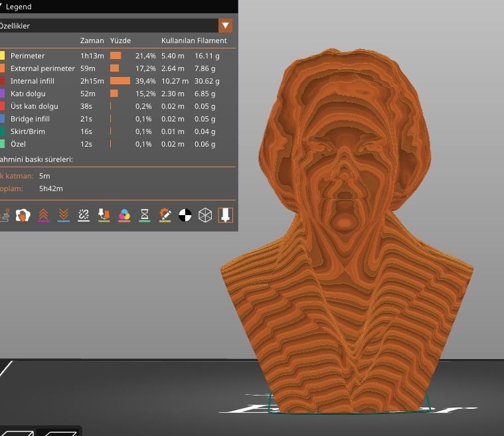Toggle center of gravity icon
Image resolution: width=504 pixels, height=436 pixels.
click(185, 215)
